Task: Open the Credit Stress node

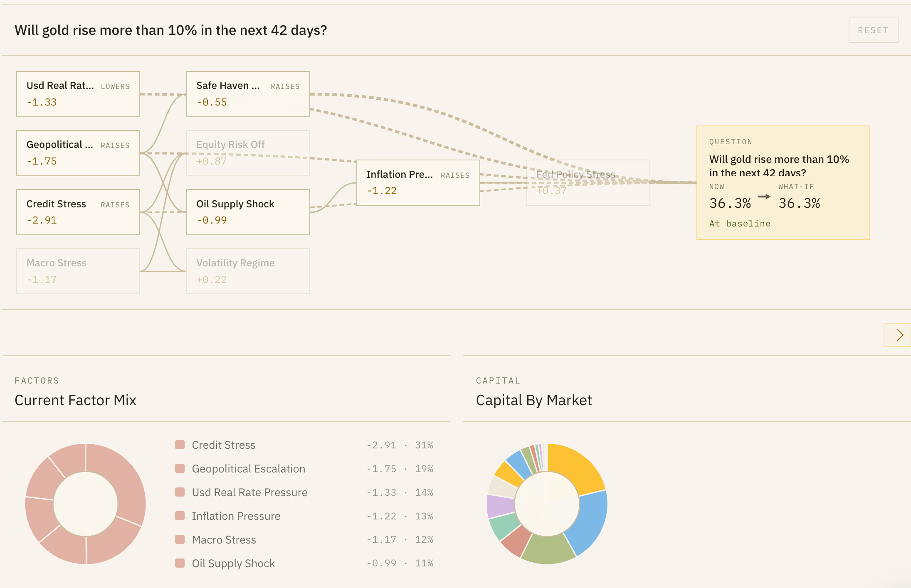Action: tap(78, 212)
